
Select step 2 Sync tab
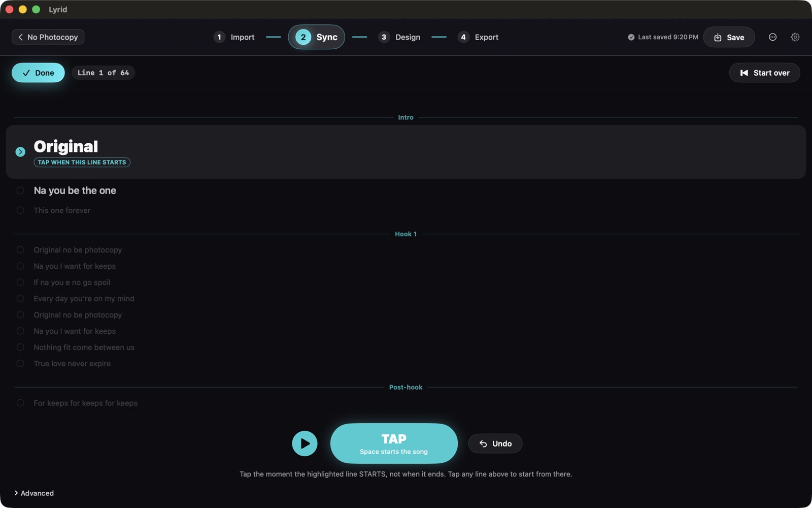coord(316,37)
